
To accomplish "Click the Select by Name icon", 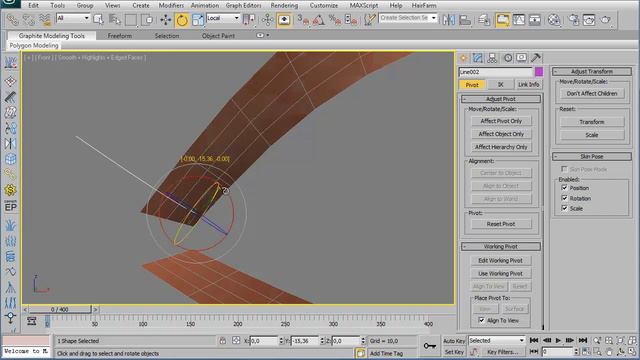I will (x=115, y=20).
